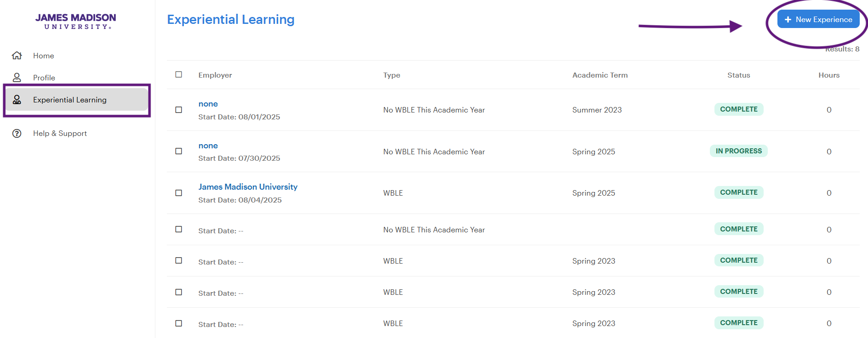Open the James Madison University employer link
This screenshot has height=338, width=868.
[248, 187]
